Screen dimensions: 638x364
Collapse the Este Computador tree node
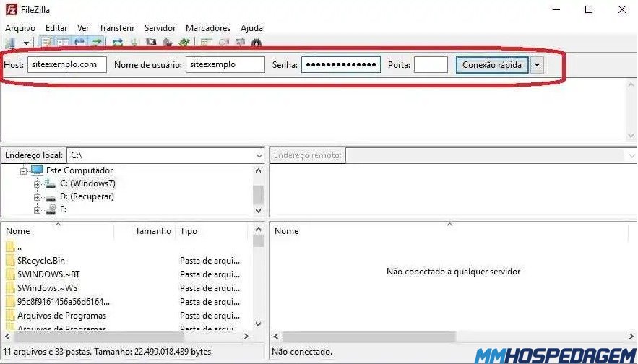[x=23, y=171]
